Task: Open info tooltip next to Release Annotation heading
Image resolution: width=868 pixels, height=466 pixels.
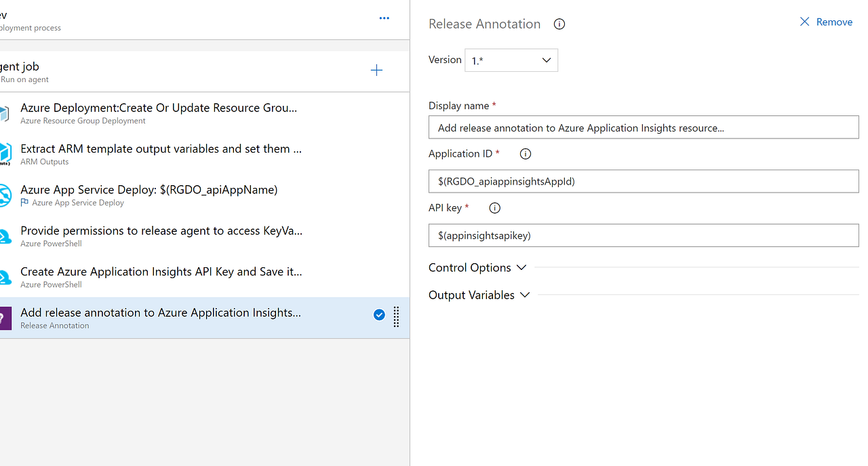Action: (x=559, y=24)
